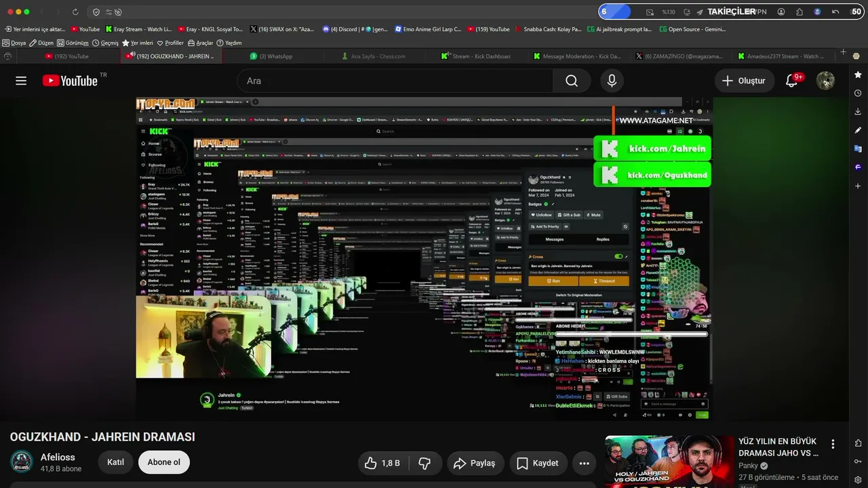This screenshot has height=488, width=868.
Task: Open sidebar pencil notes tool
Action: pyautogui.click(x=858, y=129)
